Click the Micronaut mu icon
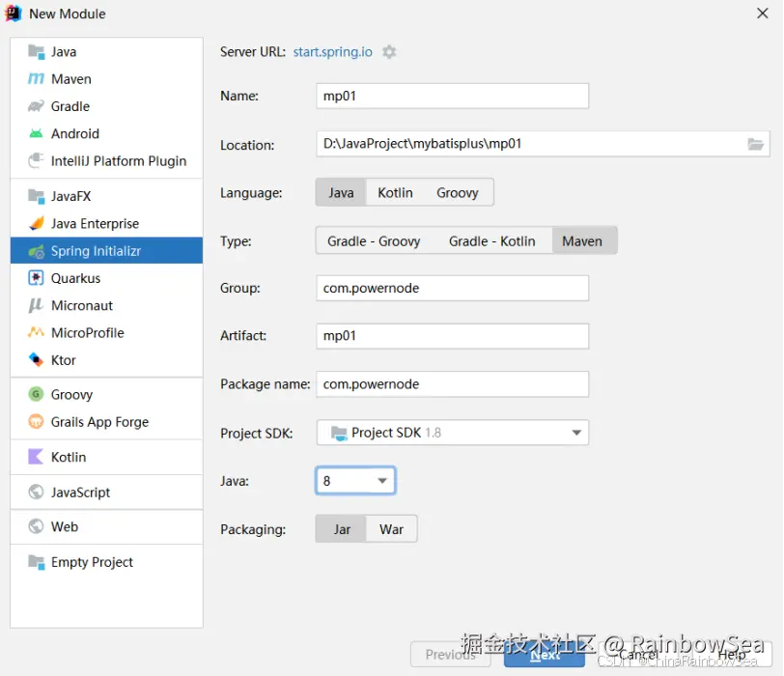The height and width of the screenshot is (676, 784). (36, 305)
